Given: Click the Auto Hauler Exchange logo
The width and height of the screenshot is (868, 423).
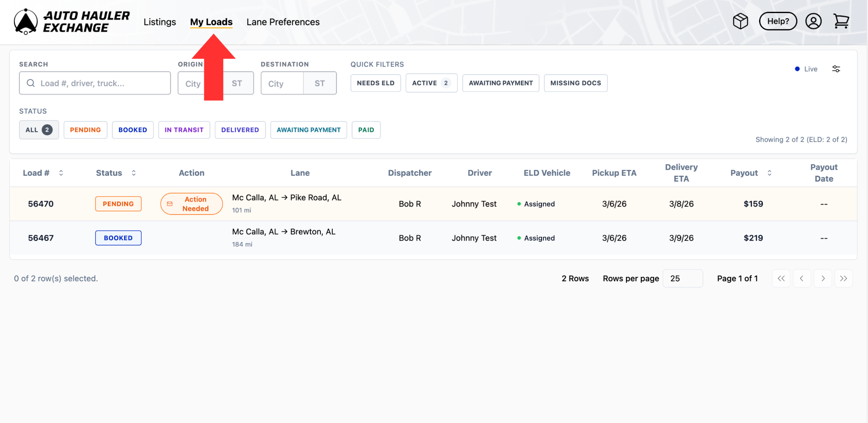Looking at the screenshot, I should coord(72,22).
